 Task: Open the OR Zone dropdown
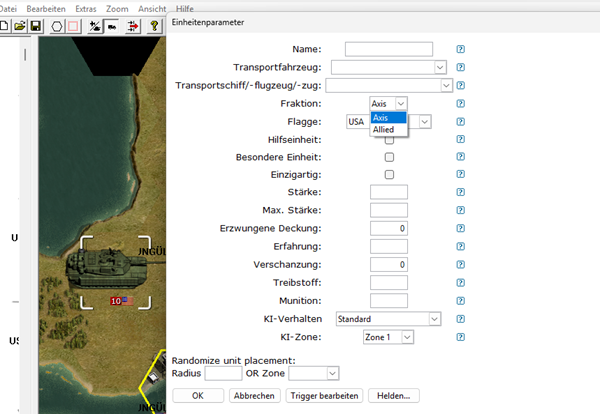click(333, 373)
